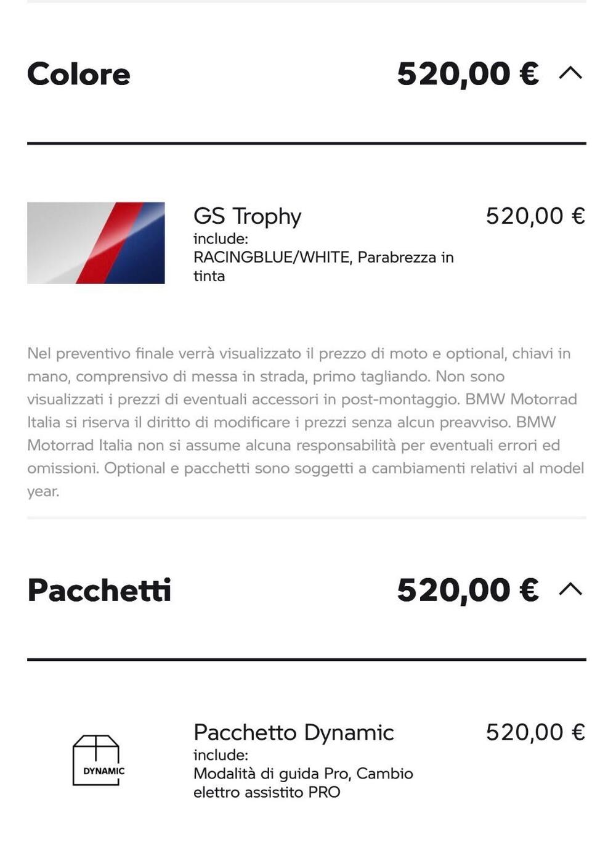Click the Pacchetto Dynamic item price
Screen dimensions: 616x850
coord(535,732)
